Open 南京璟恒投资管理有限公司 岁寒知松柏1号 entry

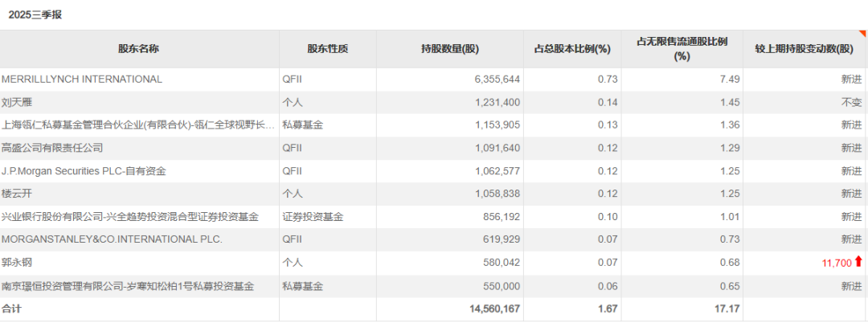[x=128, y=286]
